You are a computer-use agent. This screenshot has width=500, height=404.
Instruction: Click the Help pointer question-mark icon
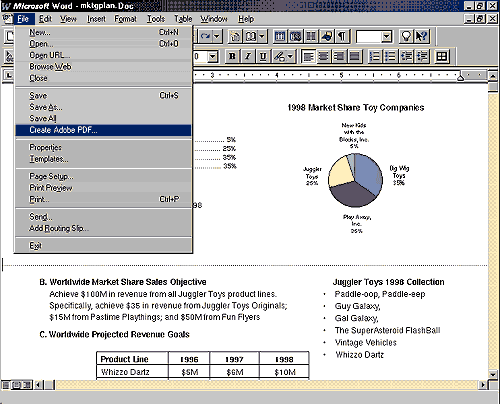click(x=421, y=36)
